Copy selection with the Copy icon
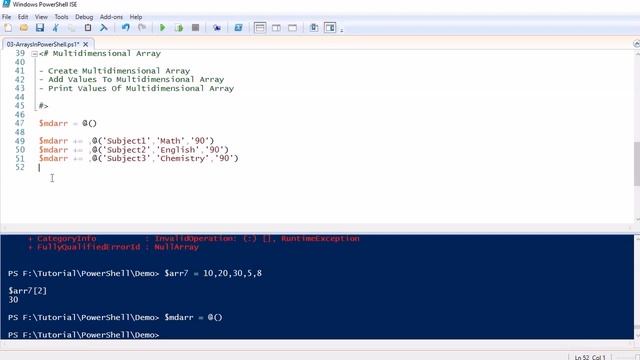The image size is (640, 360). (x=71, y=28)
